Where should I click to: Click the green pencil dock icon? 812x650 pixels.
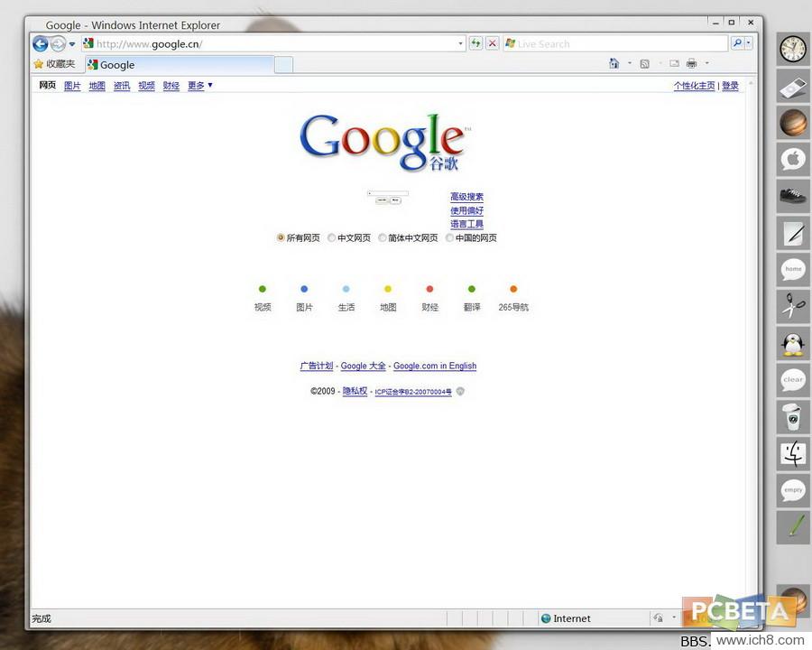793,526
